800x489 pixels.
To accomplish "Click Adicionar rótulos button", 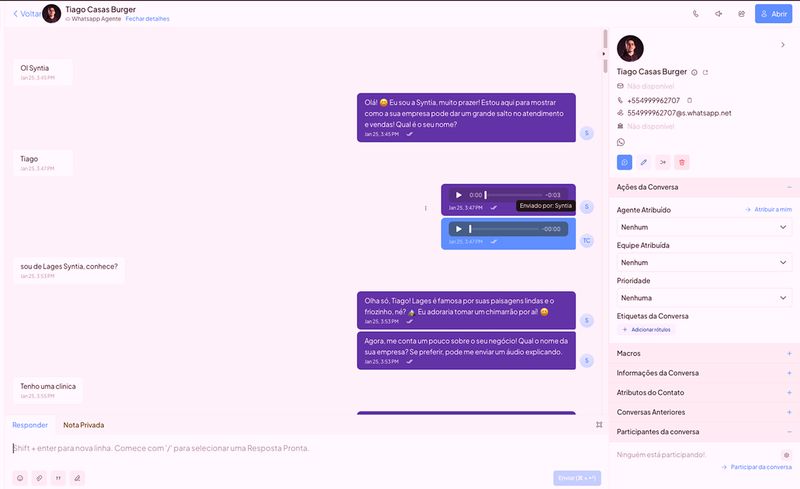I will click(646, 330).
